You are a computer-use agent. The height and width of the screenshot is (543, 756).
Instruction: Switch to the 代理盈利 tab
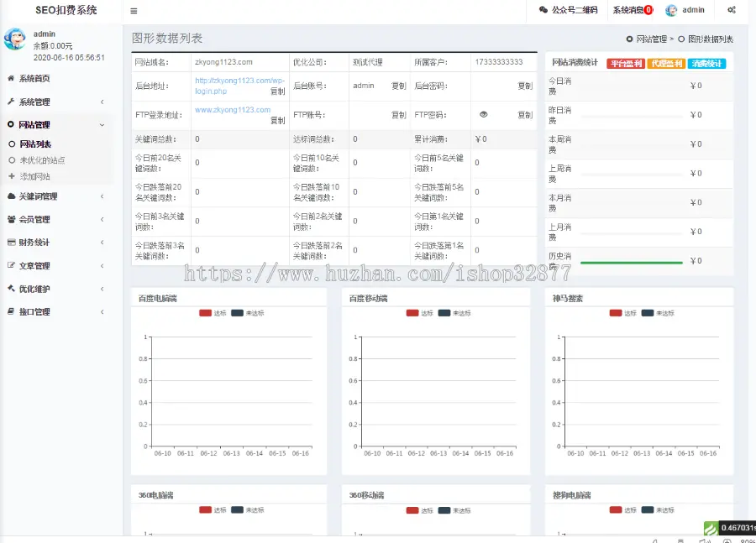point(665,63)
